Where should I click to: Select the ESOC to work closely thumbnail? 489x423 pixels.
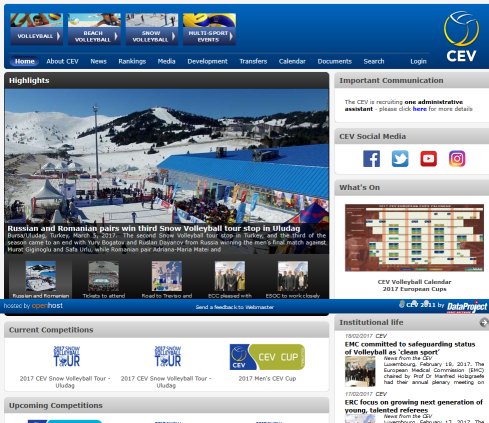(x=293, y=276)
